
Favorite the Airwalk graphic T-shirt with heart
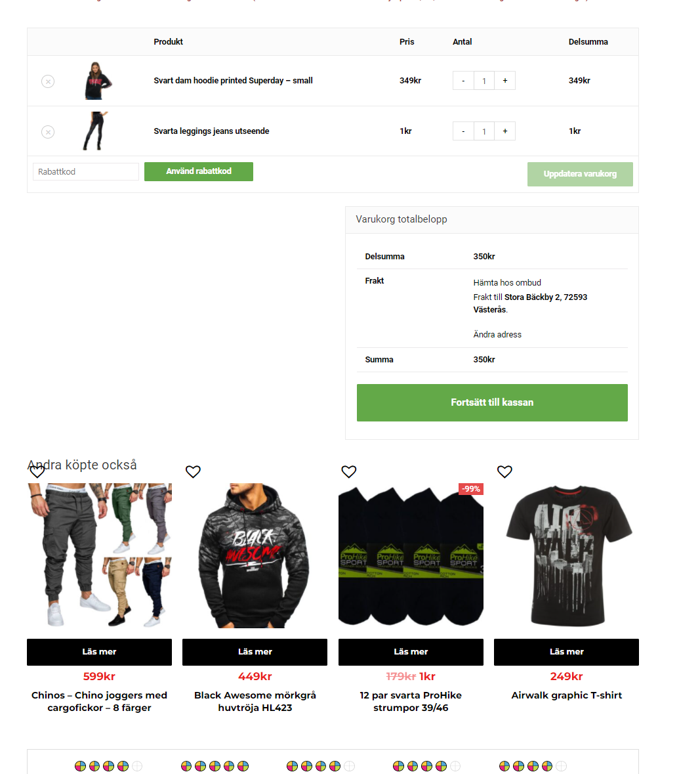coord(504,471)
